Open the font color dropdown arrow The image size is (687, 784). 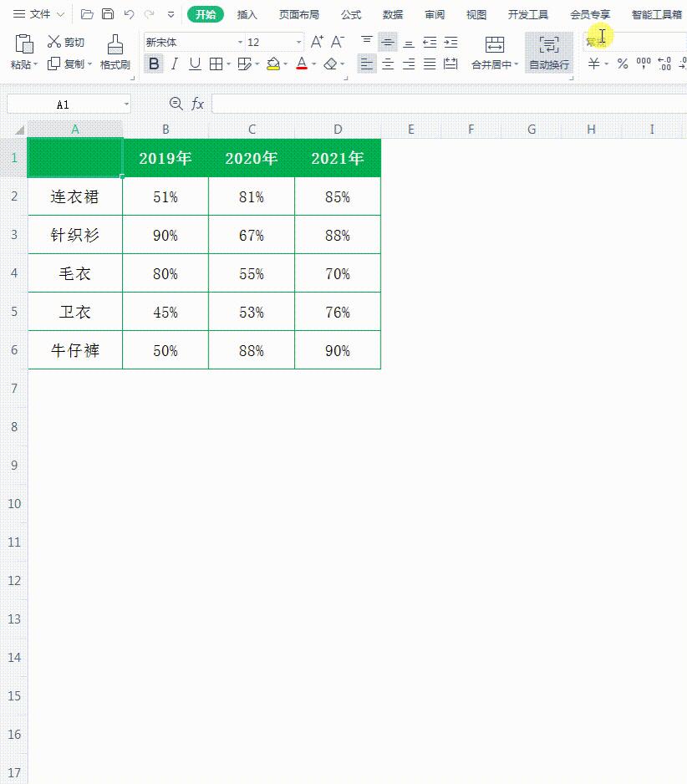point(313,64)
